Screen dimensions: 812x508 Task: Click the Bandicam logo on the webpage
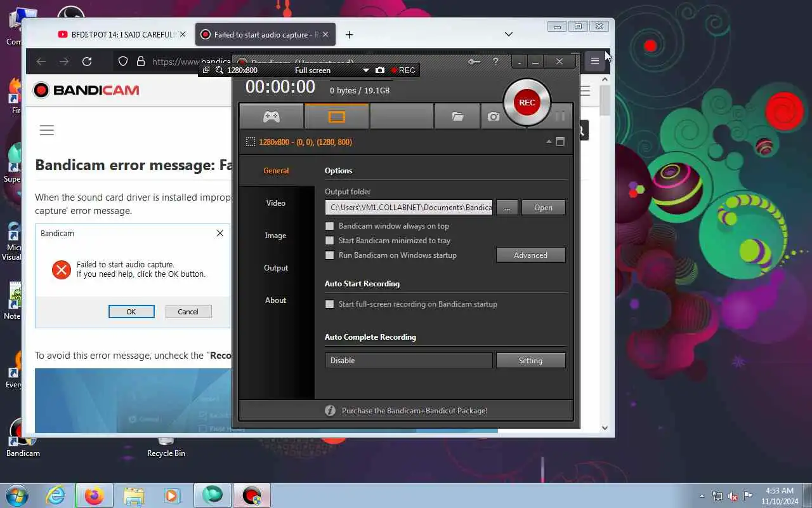[86, 90]
